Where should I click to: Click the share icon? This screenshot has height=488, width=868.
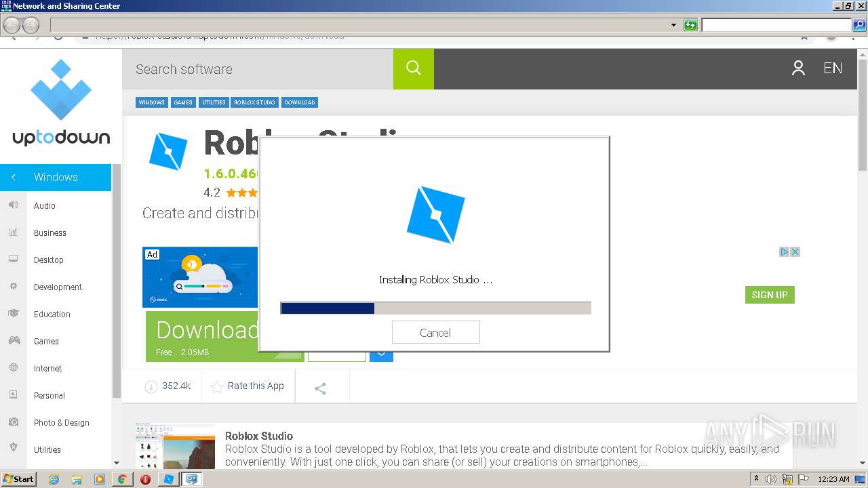click(x=321, y=388)
